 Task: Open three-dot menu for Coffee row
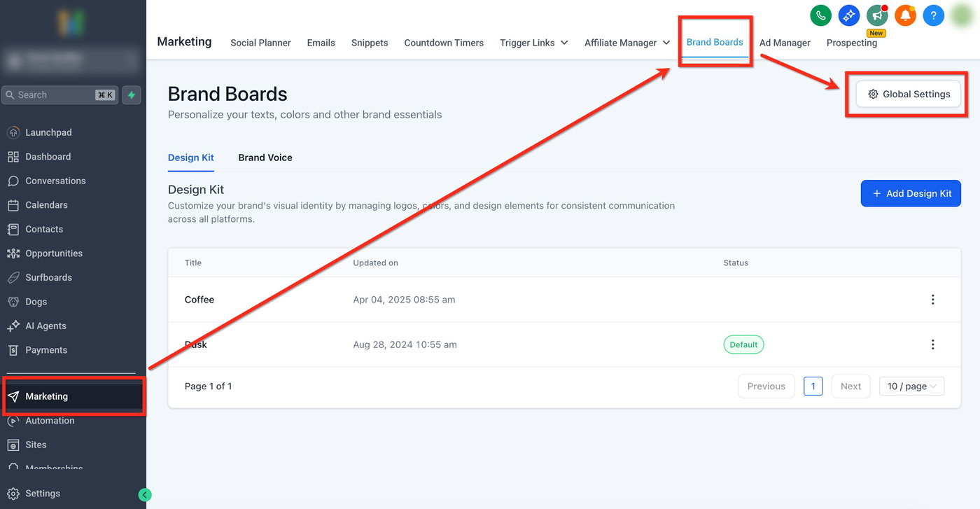pos(932,300)
